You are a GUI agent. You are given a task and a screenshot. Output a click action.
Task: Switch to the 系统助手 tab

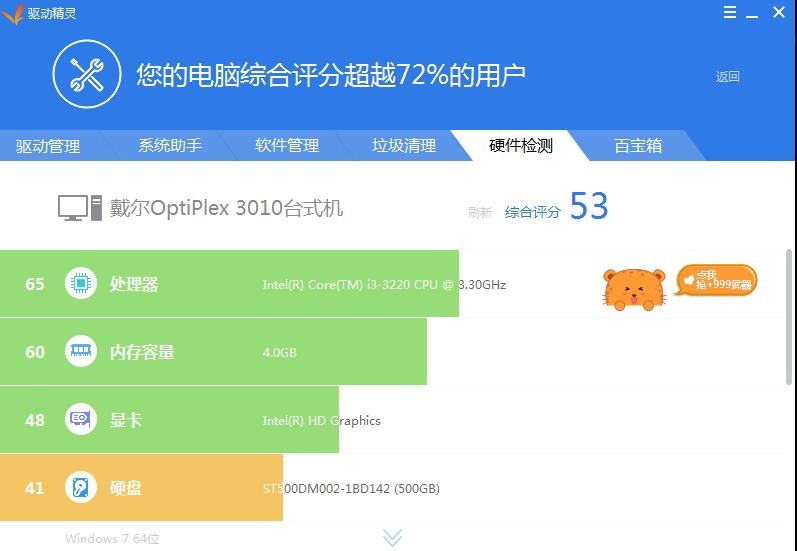[x=170, y=145]
